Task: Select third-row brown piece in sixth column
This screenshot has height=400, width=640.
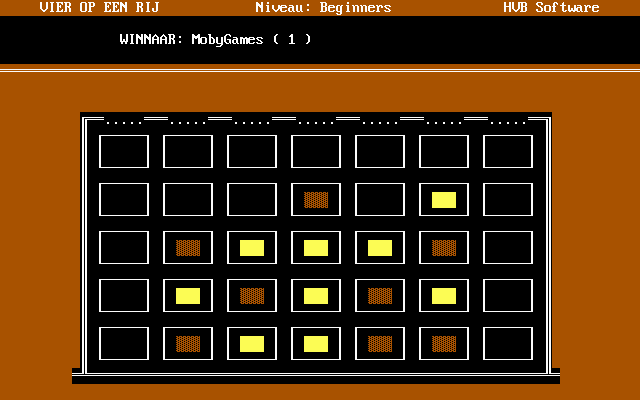Action: (x=444, y=248)
